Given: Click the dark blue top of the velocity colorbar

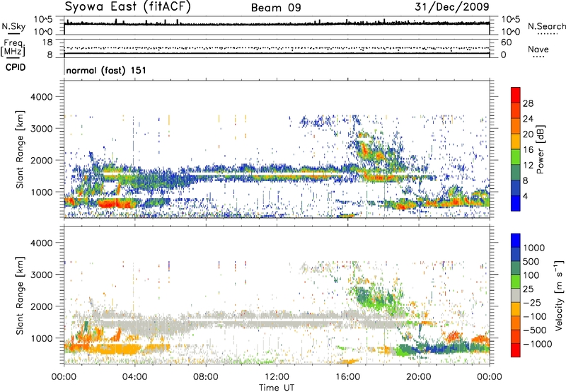Looking at the screenshot, I should [516, 241].
